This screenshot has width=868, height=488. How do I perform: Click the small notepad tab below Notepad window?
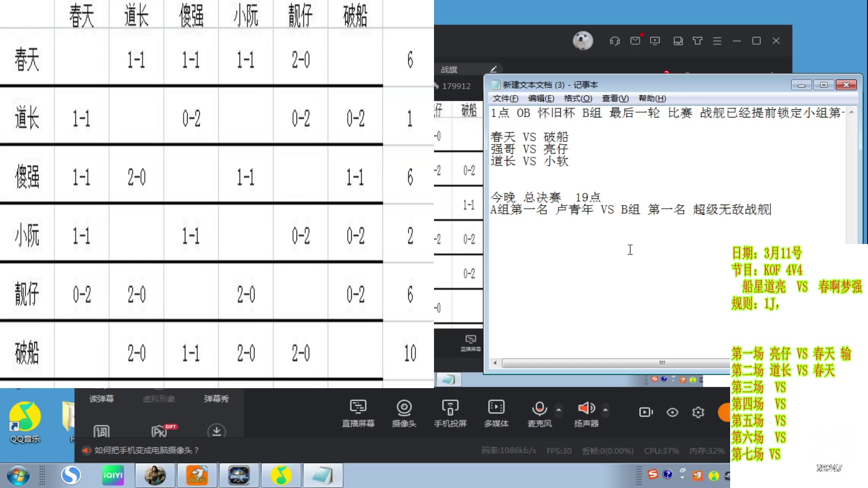[x=448, y=380]
